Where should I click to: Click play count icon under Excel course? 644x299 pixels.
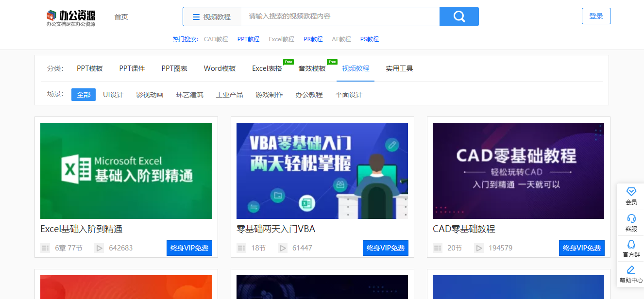[99, 248]
